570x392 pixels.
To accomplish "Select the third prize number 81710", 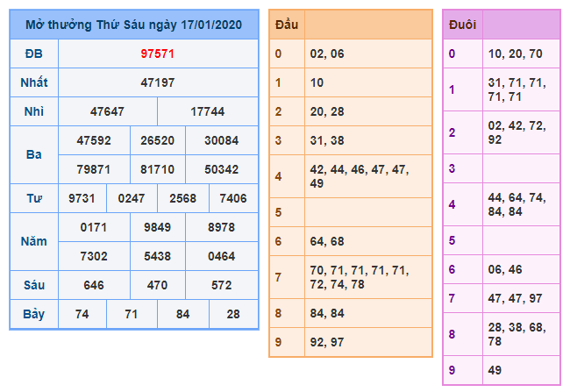I will (158, 168).
